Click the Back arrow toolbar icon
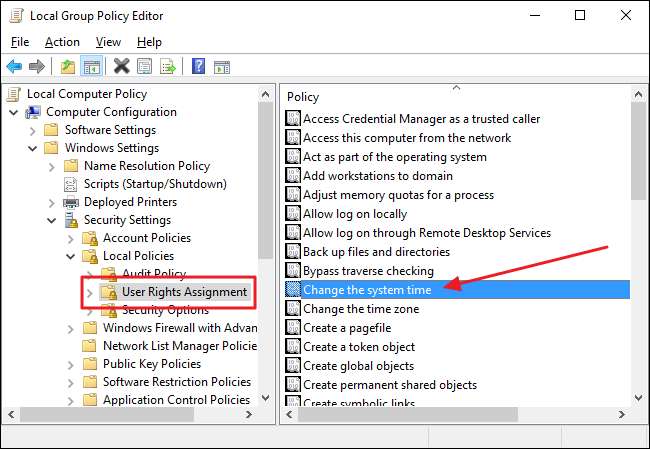 tap(15, 66)
